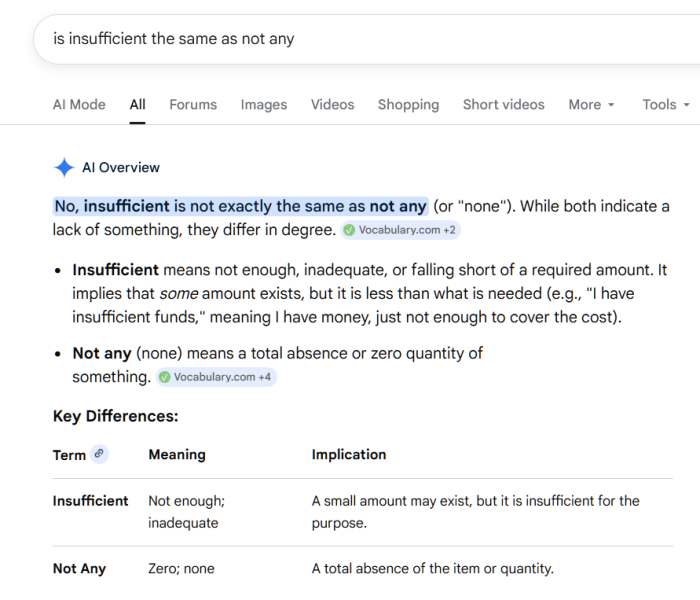The width and height of the screenshot is (700, 600).
Task: Open the Vocabulary.com +2 source chip
Action: (x=399, y=230)
